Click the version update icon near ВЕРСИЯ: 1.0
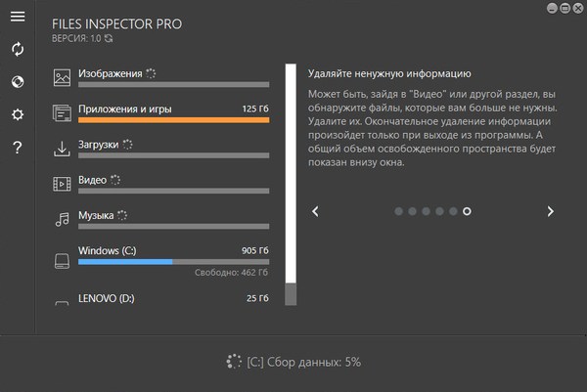This screenshot has width=587, height=392. [x=110, y=39]
